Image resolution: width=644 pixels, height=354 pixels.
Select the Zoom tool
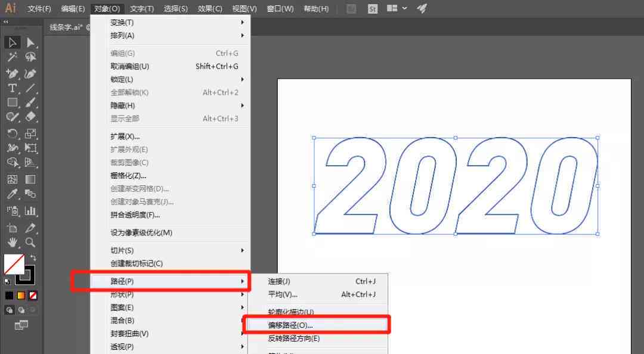(x=30, y=243)
